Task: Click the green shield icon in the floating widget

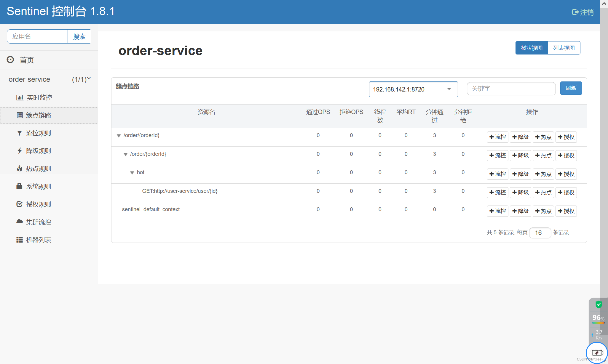Action: click(599, 304)
